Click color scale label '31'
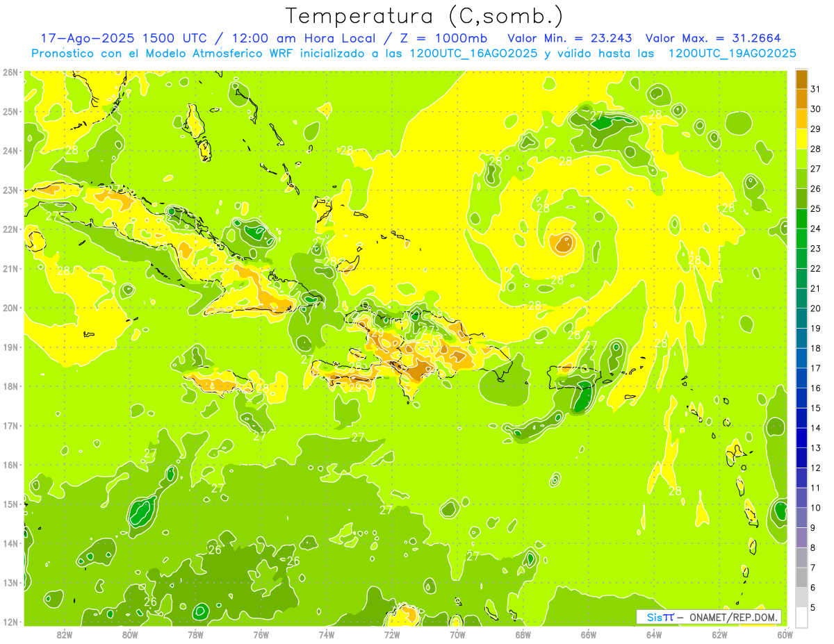 point(815,89)
